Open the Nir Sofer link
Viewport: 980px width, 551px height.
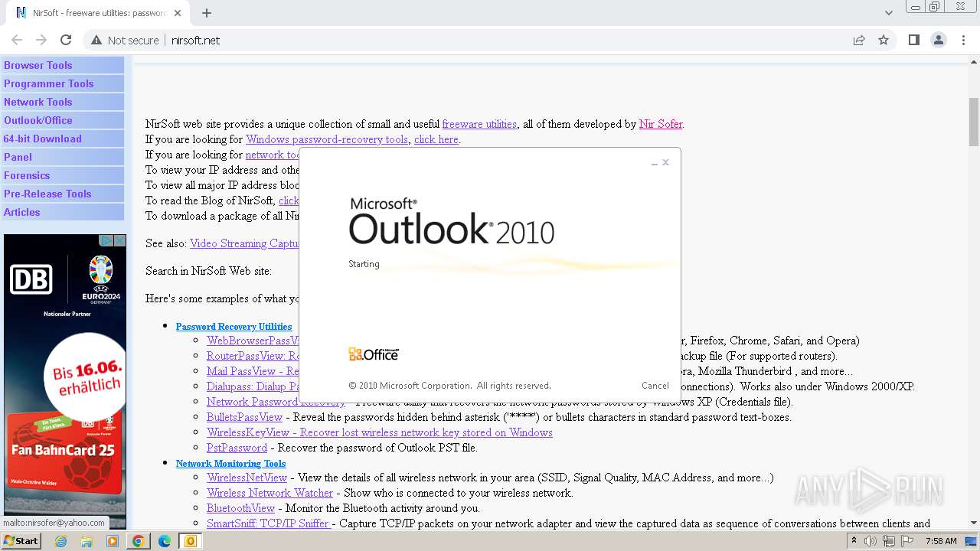point(660,124)
